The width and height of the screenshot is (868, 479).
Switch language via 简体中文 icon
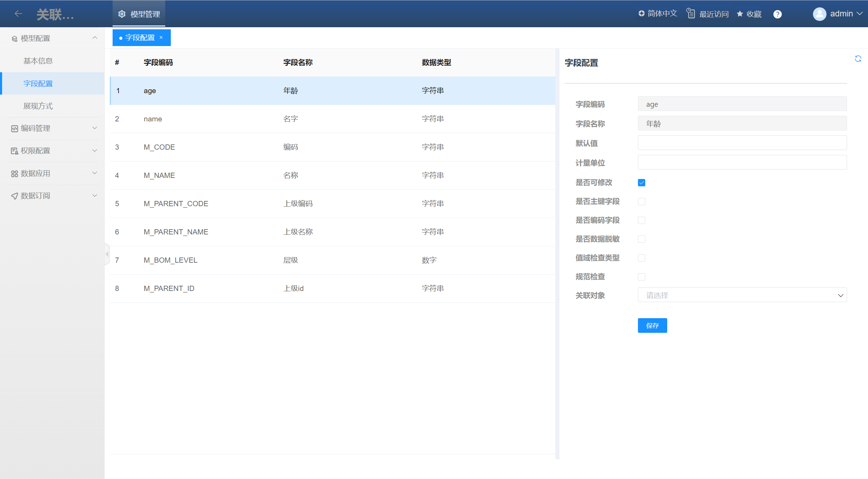click(x=641, y=13)
